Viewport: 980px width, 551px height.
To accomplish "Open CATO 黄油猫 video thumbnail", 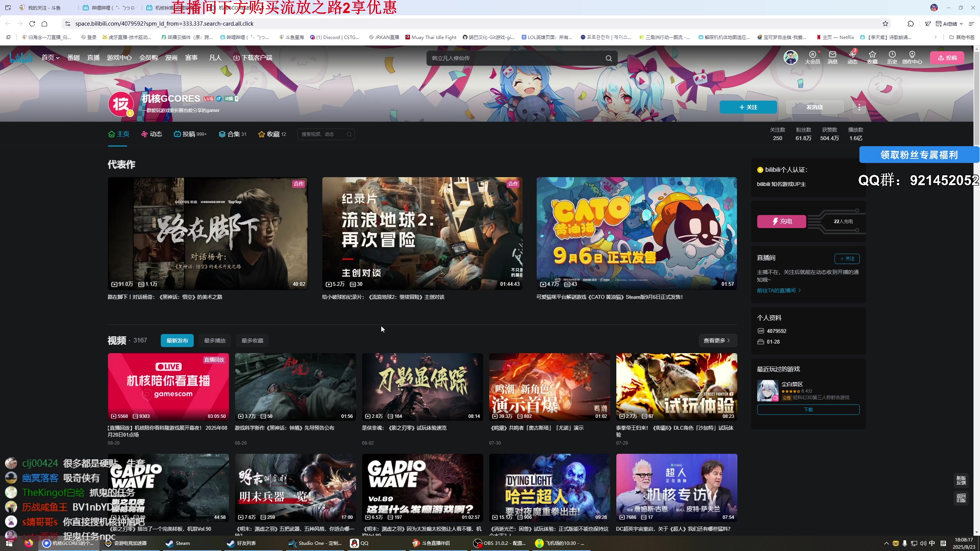I will tap(637, 233).
